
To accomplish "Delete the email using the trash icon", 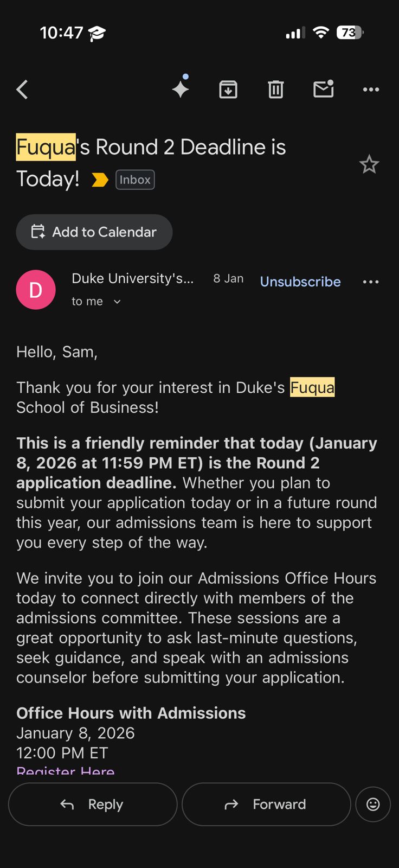I will [x=276, y=90].
